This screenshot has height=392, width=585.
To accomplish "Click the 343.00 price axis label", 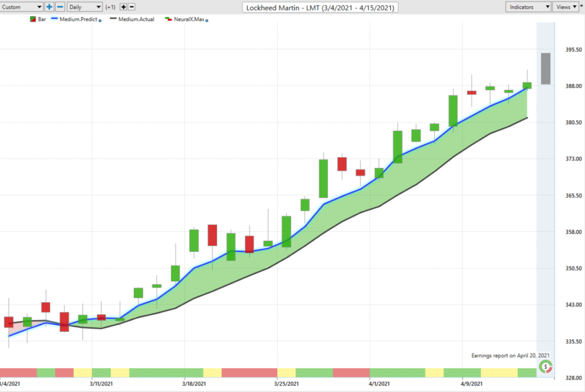I will (x=574, y=305).
